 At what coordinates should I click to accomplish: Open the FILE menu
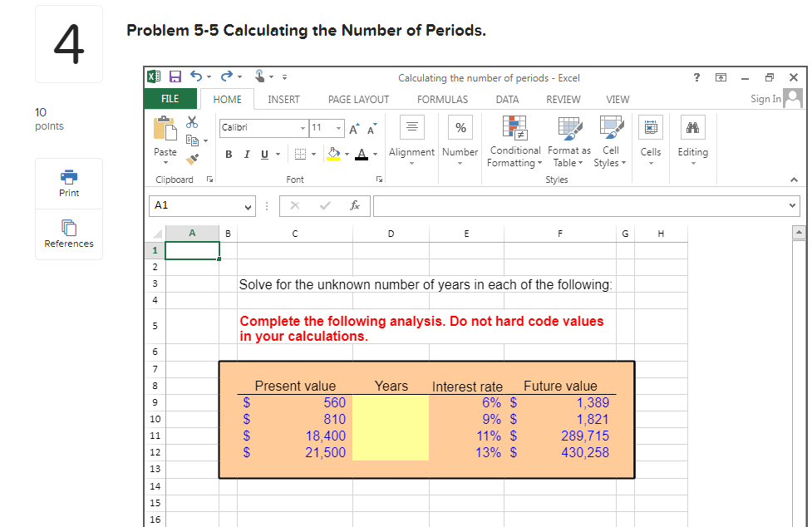pyautogui.click(x=170, y=97)
